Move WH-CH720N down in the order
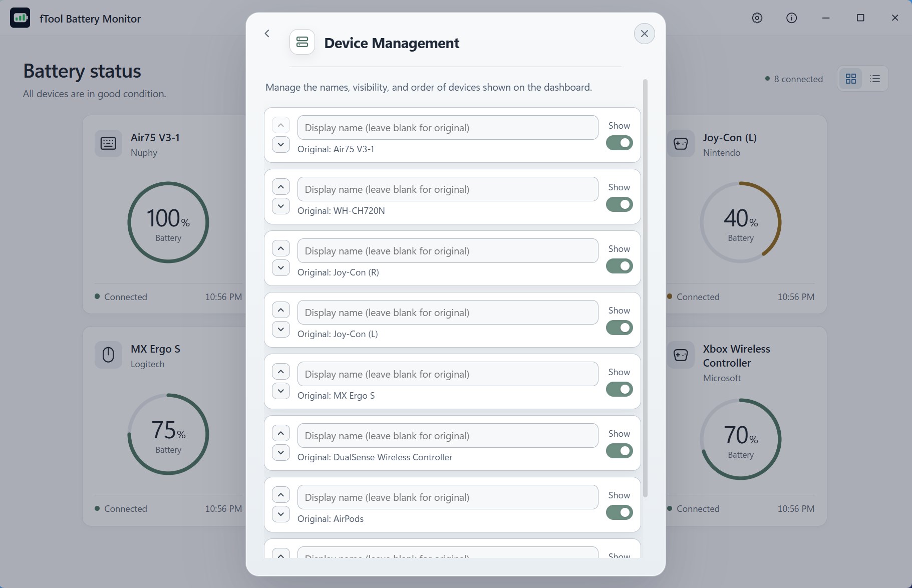This screenshot has width=912, height=588. (x=281, y=206)
